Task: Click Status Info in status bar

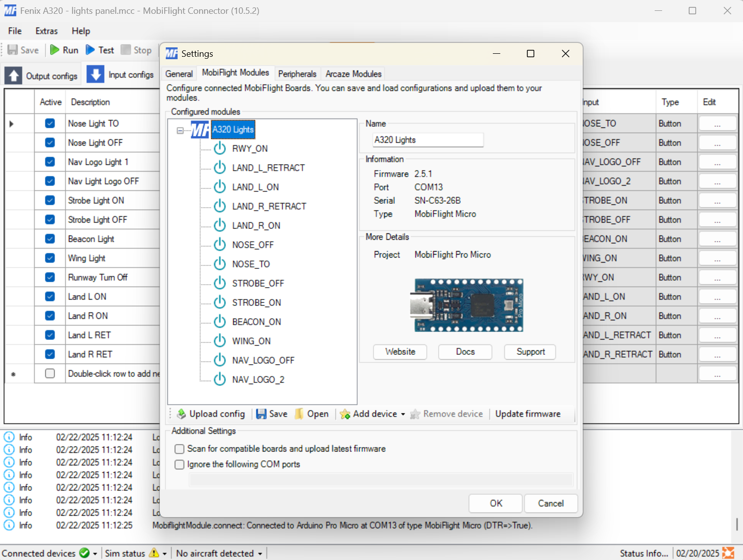Action: (x=644, y=553)
